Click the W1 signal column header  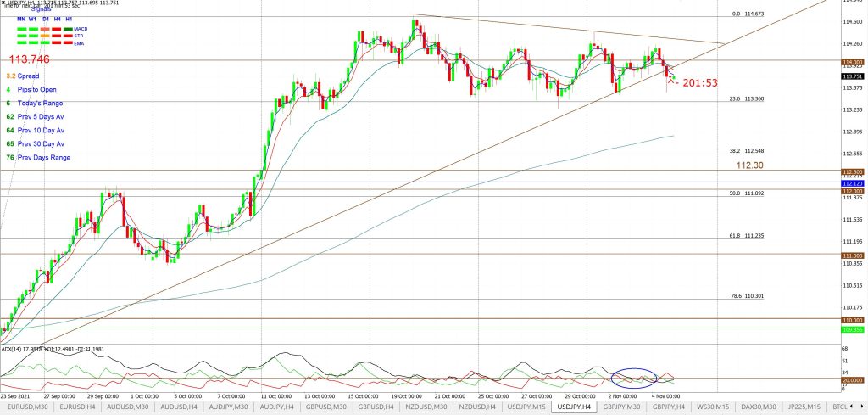33,19
